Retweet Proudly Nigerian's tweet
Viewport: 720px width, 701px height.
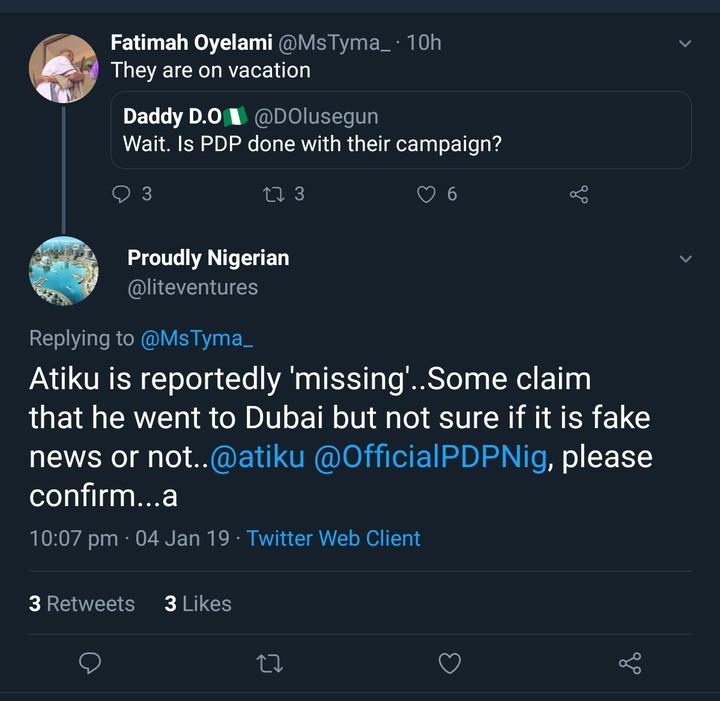[269, 663]
